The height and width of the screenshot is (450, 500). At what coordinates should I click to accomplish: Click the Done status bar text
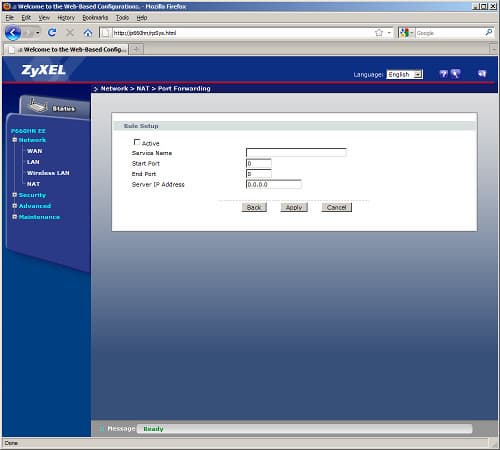point(11,443)
